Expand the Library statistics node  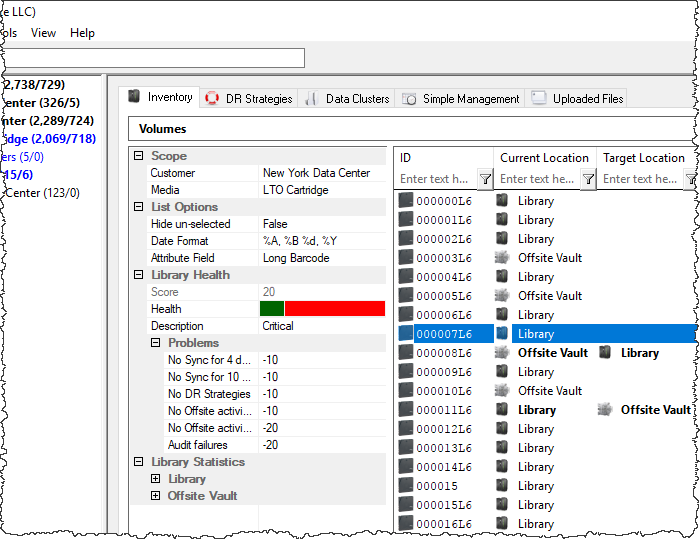155,479
